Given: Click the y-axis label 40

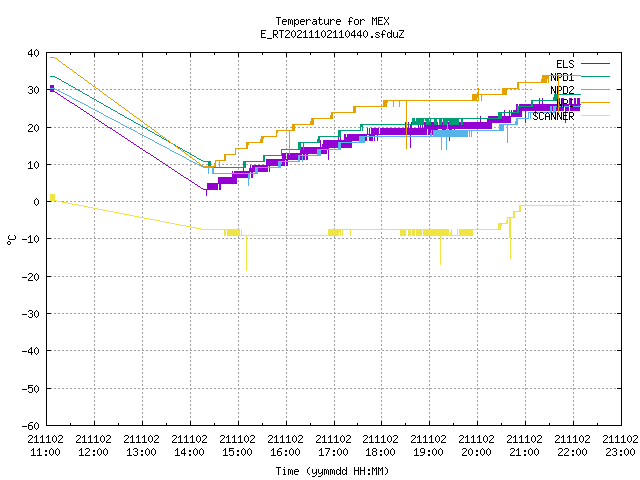Looking at the screenshot, I should point(33,53).
